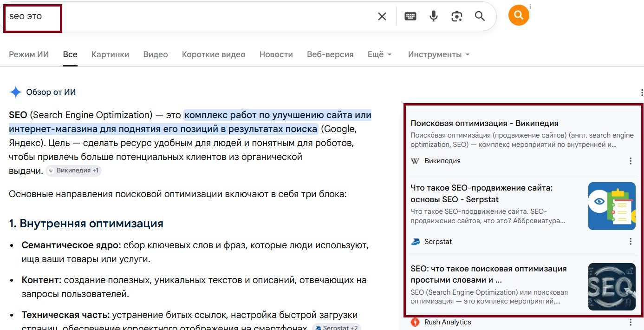Click the highlighted text 'комплекс работ по улучшению сайта'
The image size is (644, 330).
tap(269, 115)
